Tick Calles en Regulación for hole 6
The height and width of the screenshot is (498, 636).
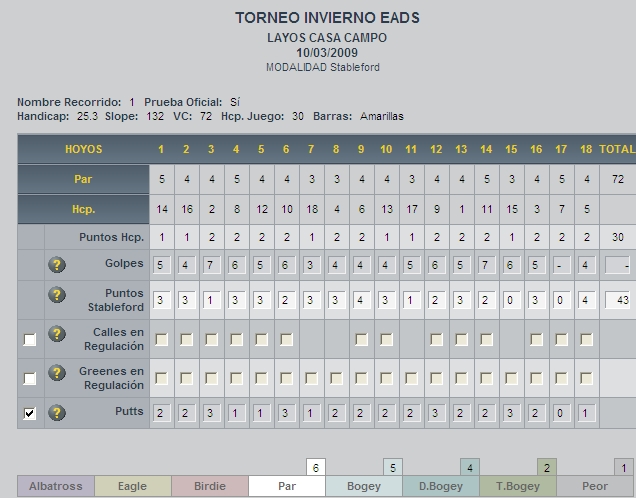coord(286,339)
